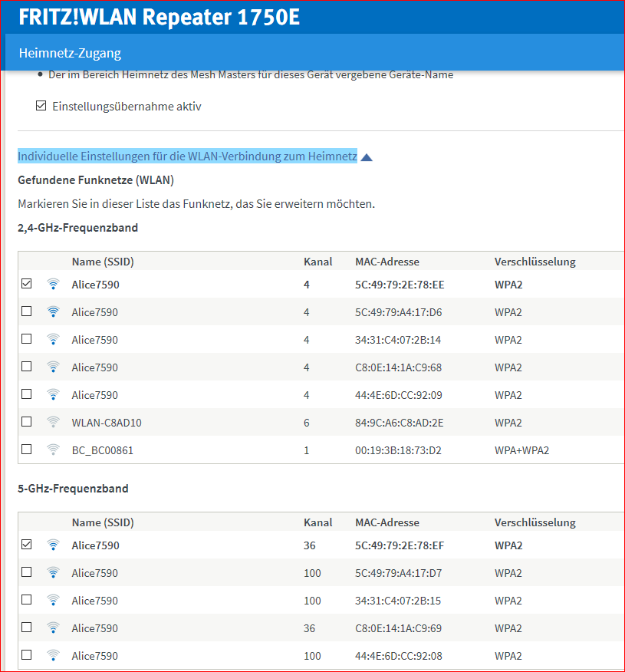Click Name (SSID) header in 2,4-GHz table

tap(103, 262)
